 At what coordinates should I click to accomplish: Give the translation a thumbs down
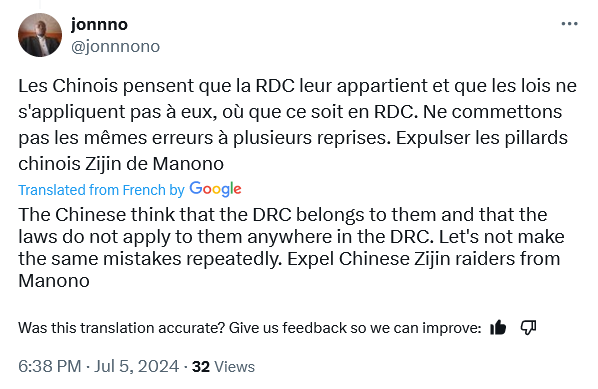point(528,327)
